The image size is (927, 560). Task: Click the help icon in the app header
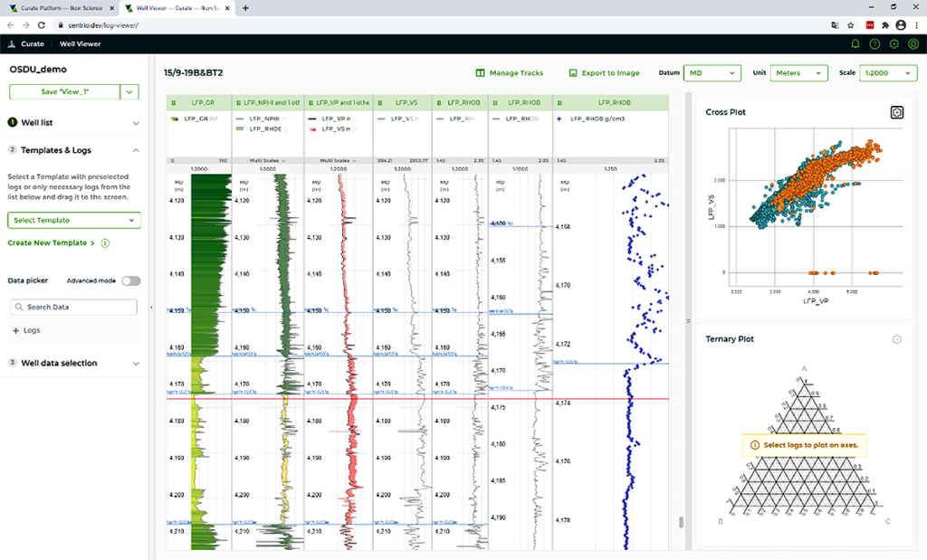click(x=873, y=43)
